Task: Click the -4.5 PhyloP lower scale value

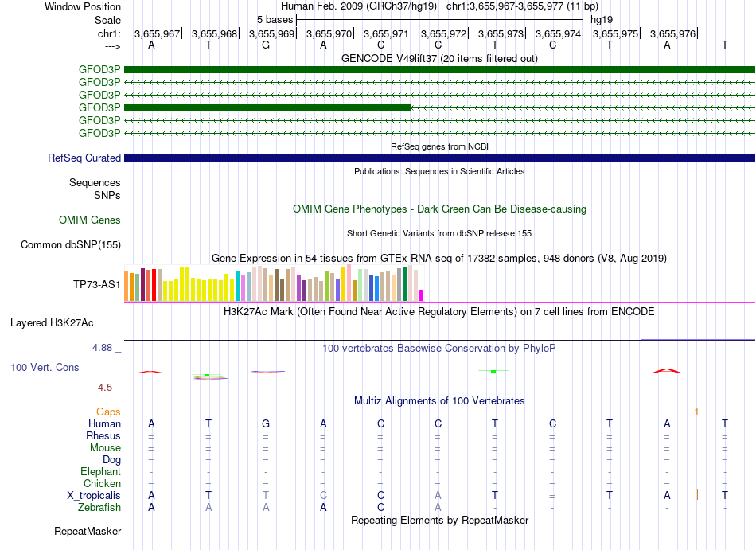Action: (x=103, y=388)
